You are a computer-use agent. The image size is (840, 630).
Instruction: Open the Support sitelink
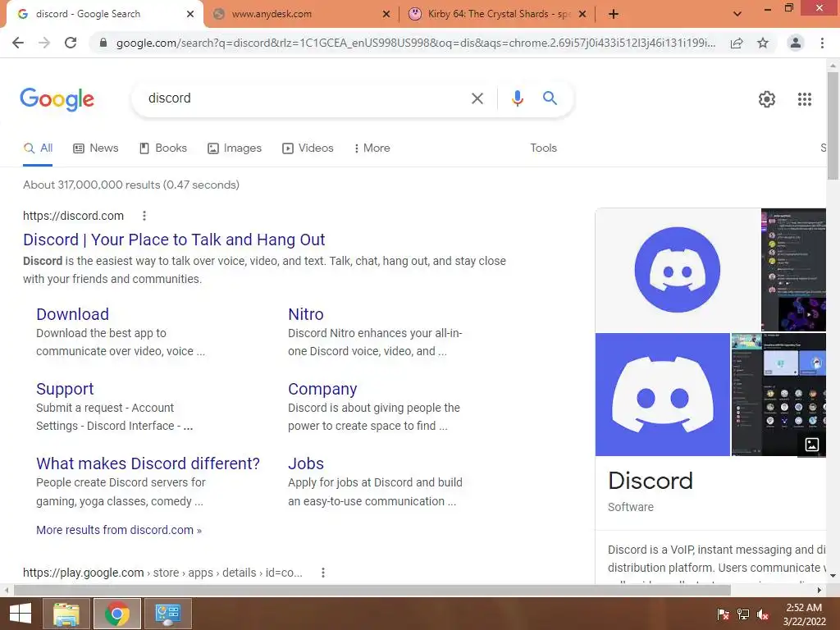[x=65, y=389]
